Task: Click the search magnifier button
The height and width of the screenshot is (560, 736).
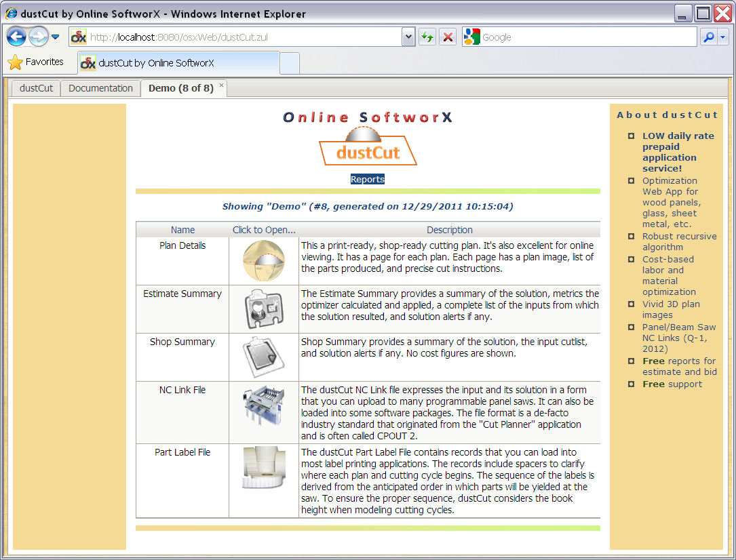Action: click(x=709, y=37)
